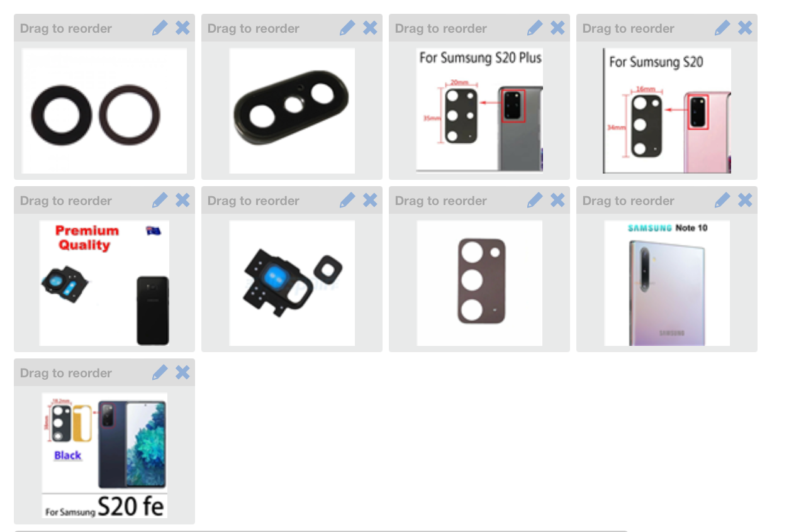Edit the Samsung Note 10 image
This screenshot has width=789, height=532.
pos(722,200)
